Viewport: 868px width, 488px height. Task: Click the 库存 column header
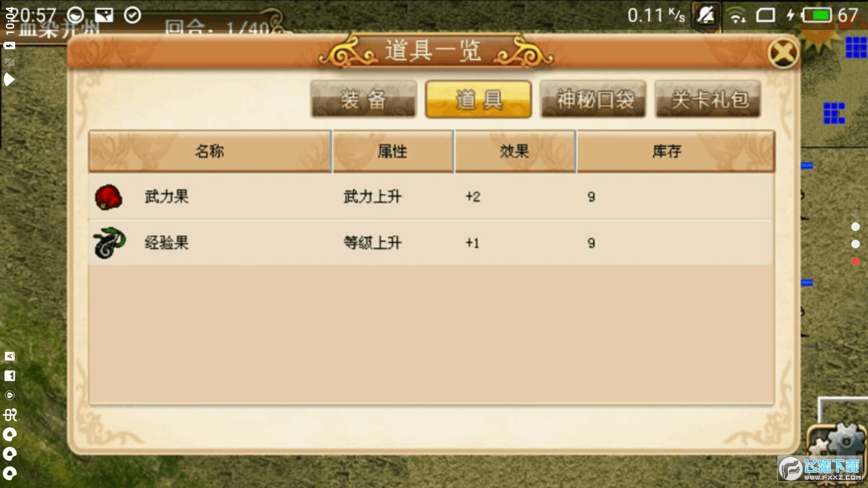pyautogui.click(x=675, y=151)
